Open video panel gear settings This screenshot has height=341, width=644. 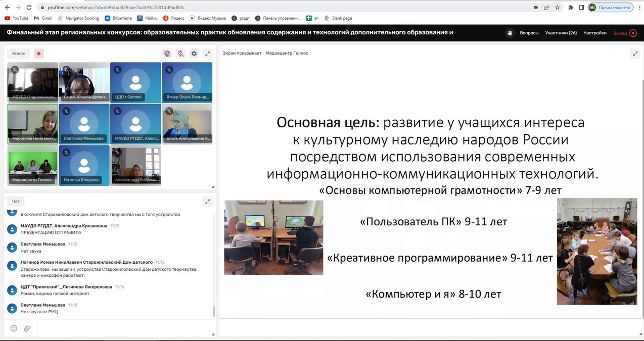pos(194,54)
